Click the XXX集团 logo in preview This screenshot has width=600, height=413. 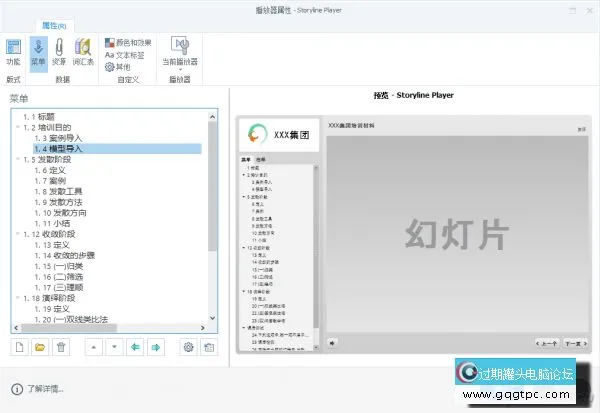pos(279,135)
